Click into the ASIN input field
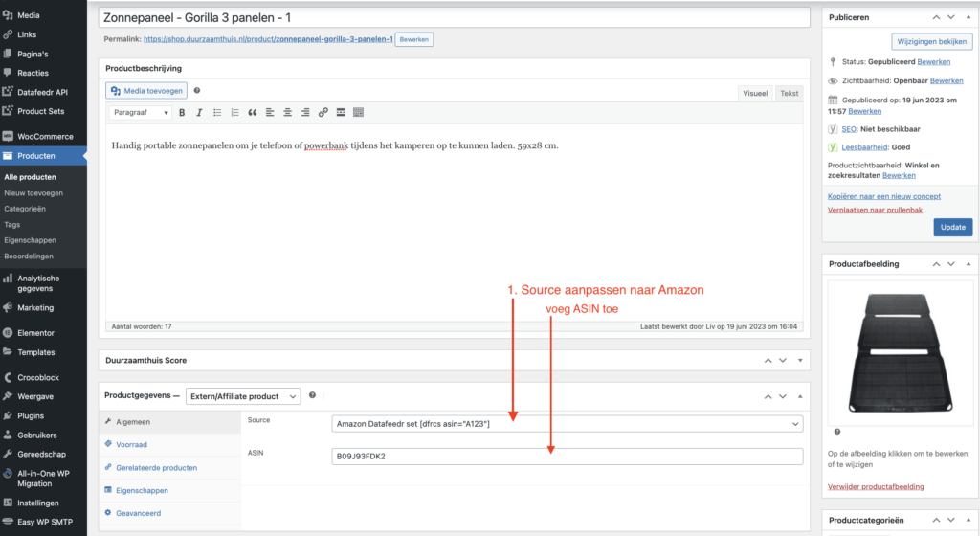The image size is (980, 536). click(567, 456)
